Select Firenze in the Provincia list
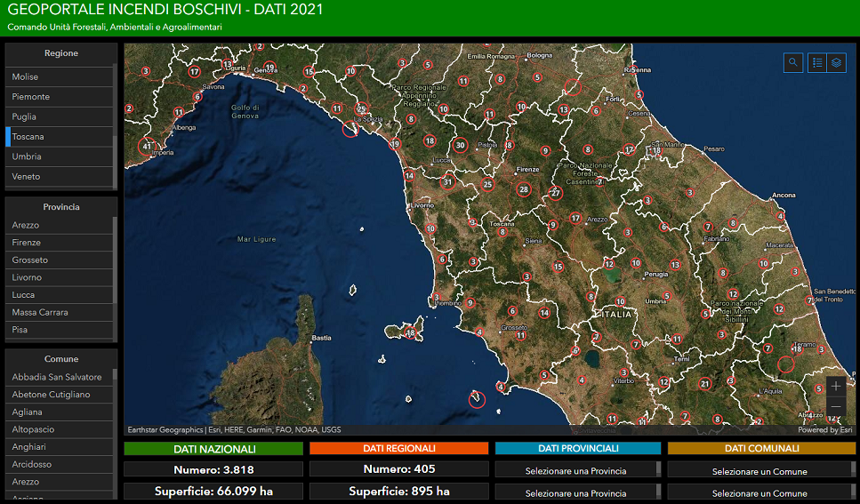Viewport: 860px width, 504px height. pyautogui.click(x=60, y=243)
